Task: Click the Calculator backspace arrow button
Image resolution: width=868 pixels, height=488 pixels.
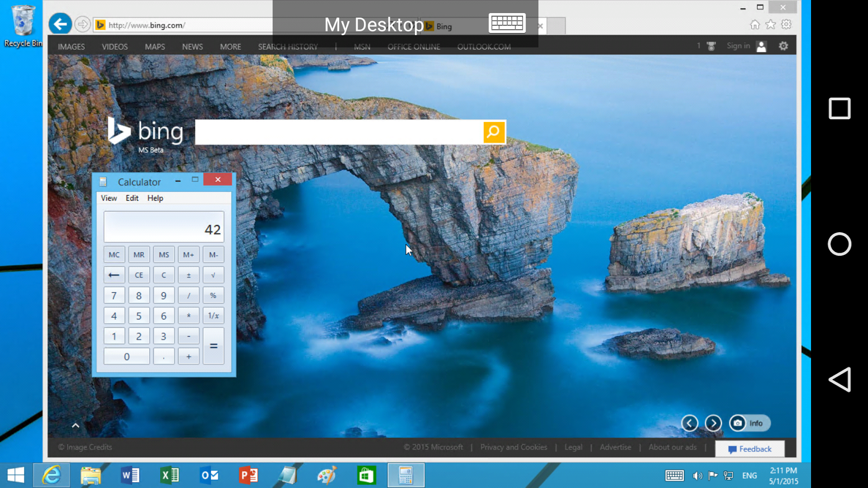Action: 114,275
